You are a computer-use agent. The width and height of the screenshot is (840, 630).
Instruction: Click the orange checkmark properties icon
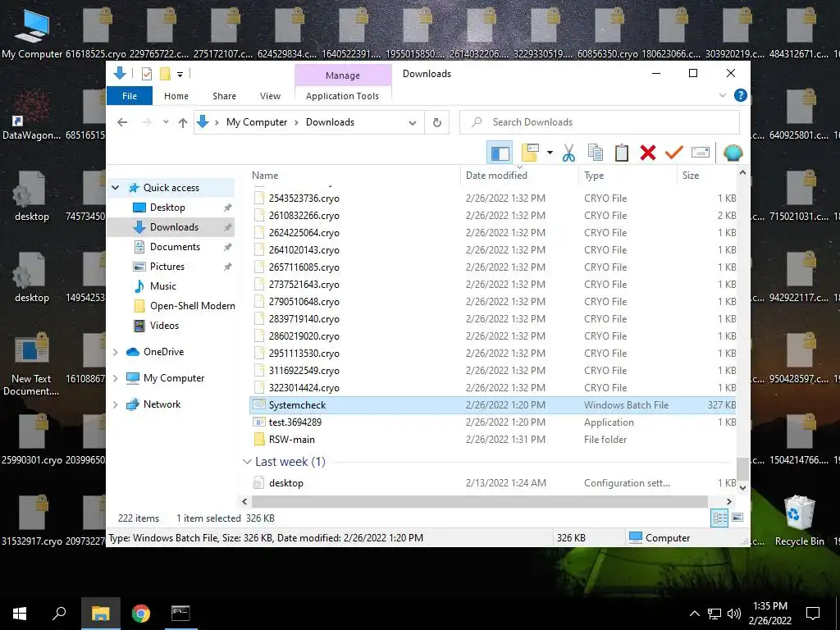(673, 153)
